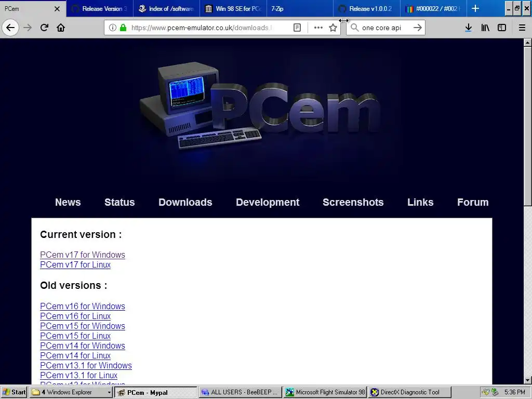Open the Status page in site navigation
Image resolution: width=532 pixels, height=399 pixels.
coord(119,202)
